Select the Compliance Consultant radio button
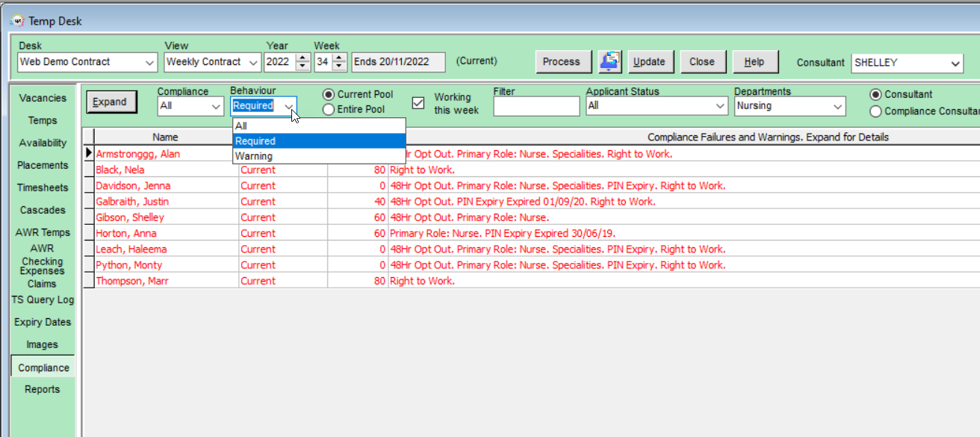Viewport: 980px width, 437px height. tap(876, 111)
